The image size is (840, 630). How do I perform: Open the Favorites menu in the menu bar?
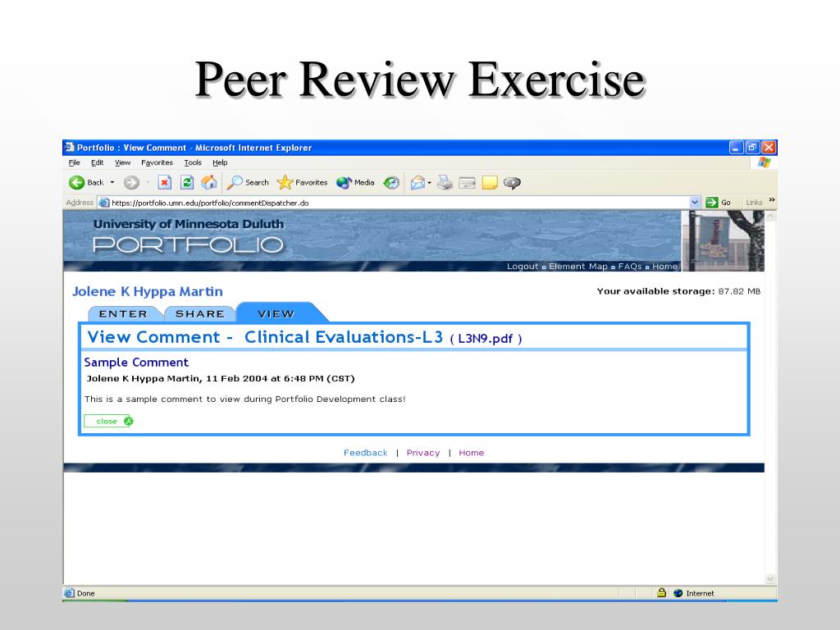tap(157, 162)
